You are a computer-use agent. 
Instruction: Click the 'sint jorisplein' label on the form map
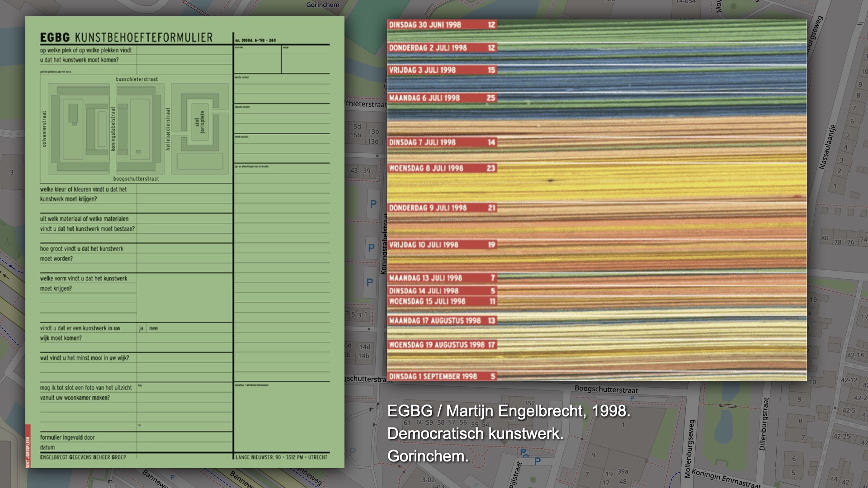point(199,122)
